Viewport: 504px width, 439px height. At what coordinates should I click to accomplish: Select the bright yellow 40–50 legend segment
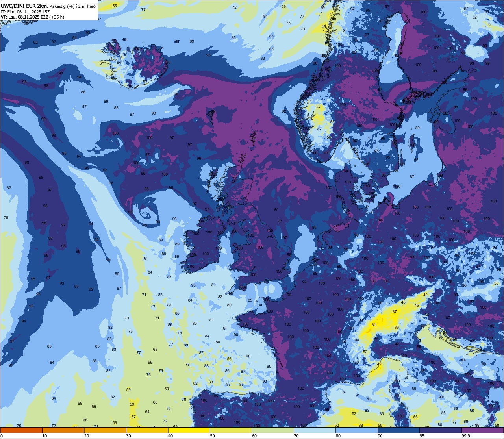click(x=189, y=430)
